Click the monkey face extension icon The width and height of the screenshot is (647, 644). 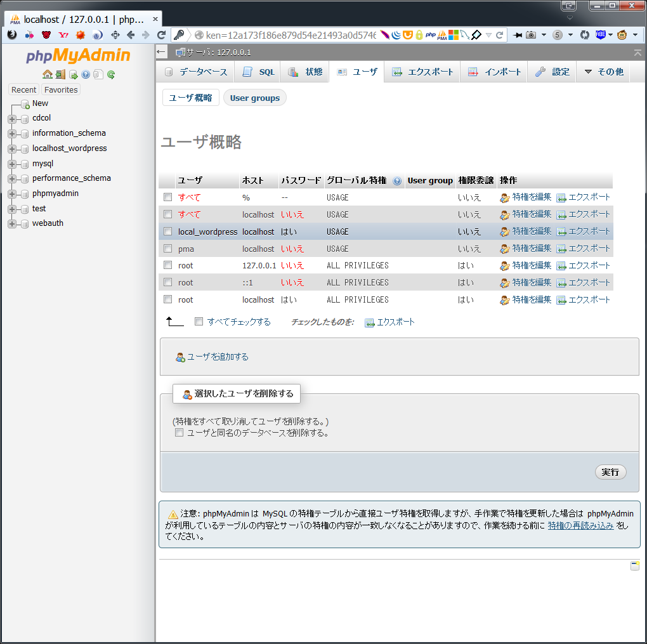tap(622, 35)
